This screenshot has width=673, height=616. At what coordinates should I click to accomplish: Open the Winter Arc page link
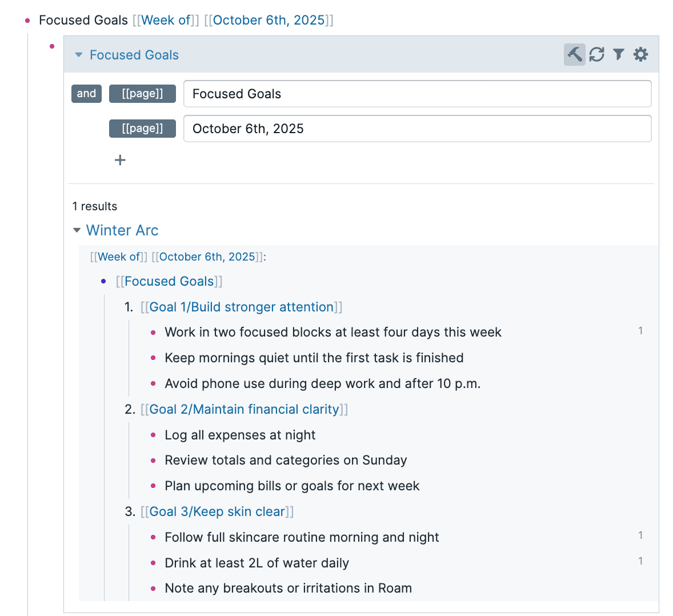pos(122,230)
